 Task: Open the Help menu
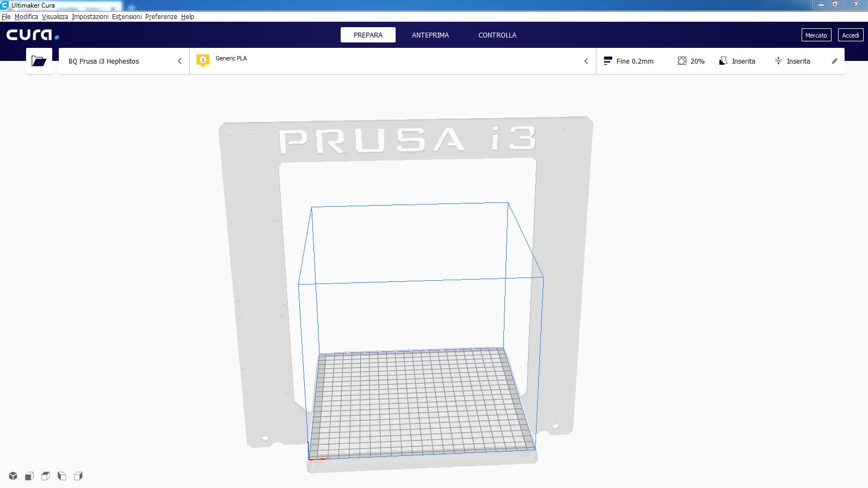(188, 17)
